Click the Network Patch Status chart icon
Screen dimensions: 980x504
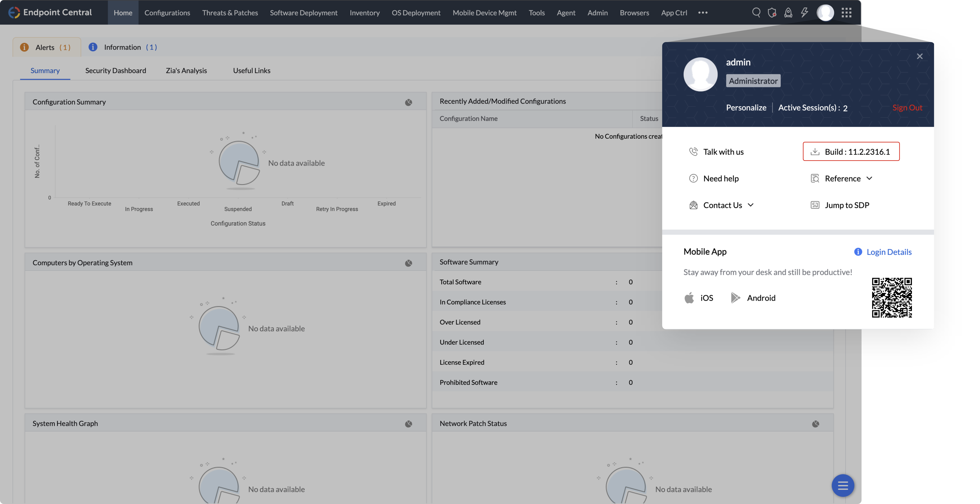(x=815, y=424)
